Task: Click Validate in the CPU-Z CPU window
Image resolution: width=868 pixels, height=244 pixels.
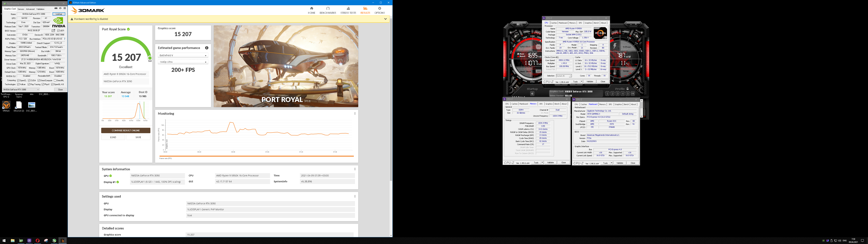Action: click(590, 82)
